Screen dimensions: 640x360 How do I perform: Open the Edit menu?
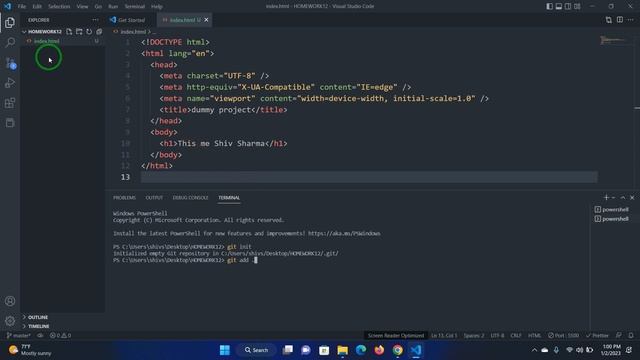(37, 6)
